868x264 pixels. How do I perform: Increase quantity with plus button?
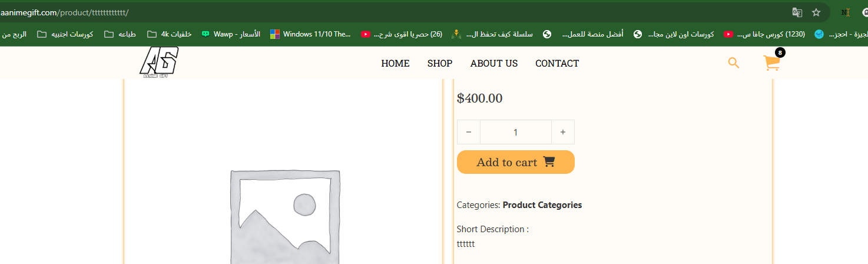(562, 133)
